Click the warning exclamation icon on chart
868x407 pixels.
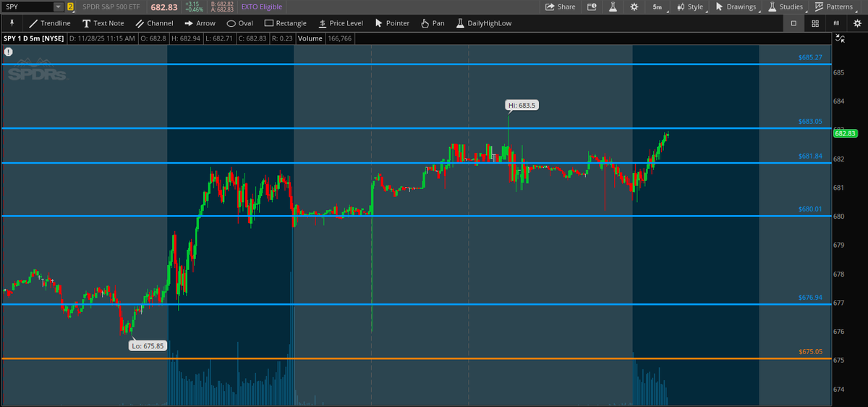point(8,52)
